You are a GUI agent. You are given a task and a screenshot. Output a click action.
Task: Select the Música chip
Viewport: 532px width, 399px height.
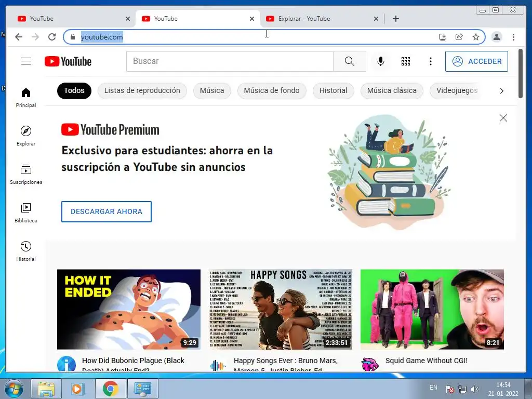pos(212,90)
